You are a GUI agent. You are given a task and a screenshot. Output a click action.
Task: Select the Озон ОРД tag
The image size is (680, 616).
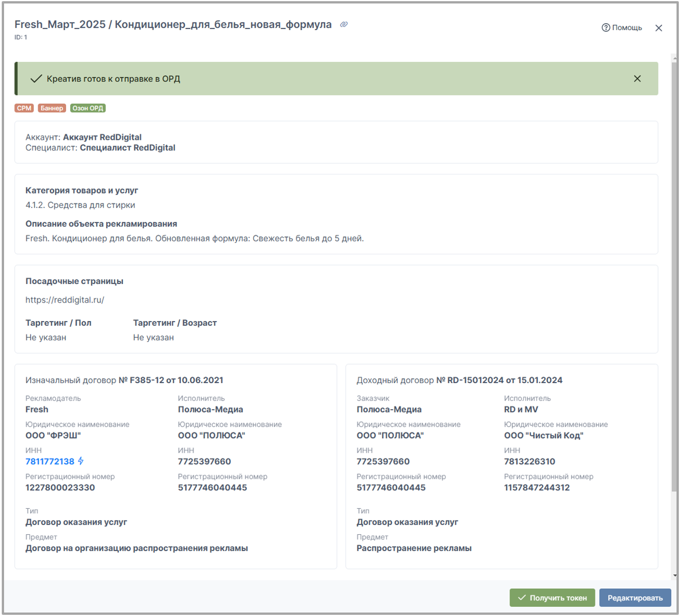click(x=88, y=108)
